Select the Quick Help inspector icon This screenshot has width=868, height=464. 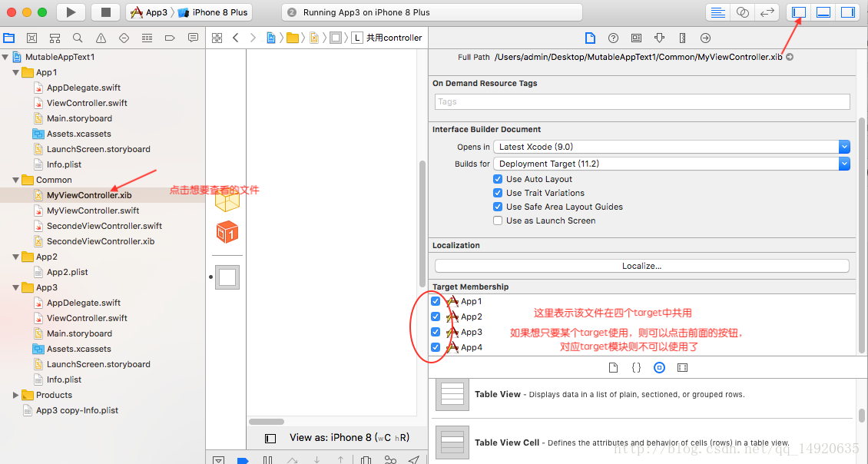pyautogui.click(x=613, y=38)
